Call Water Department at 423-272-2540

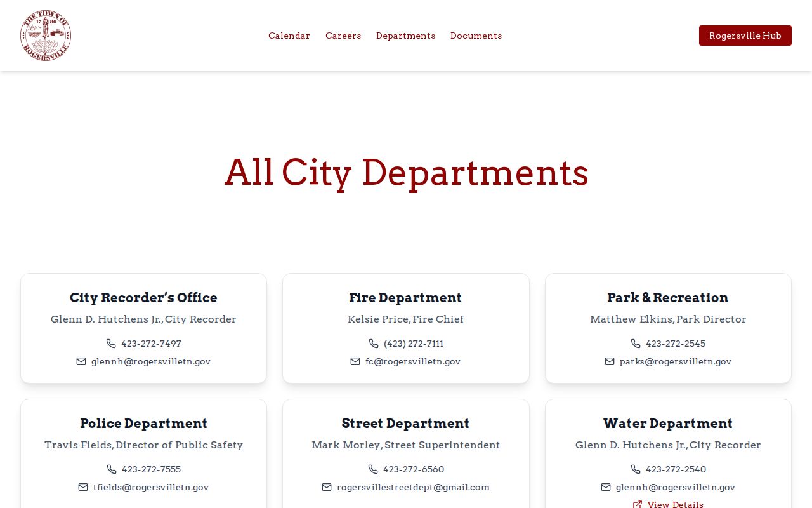click(676, 469)
